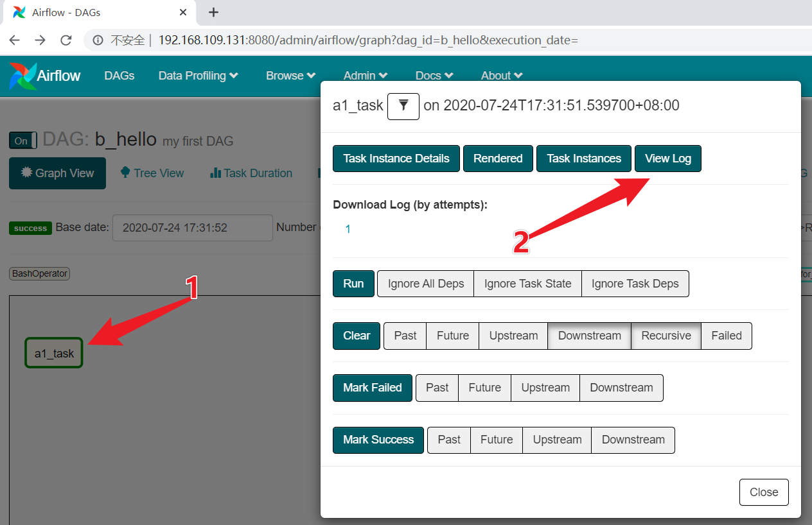Viewport: 812px width, 525px height.
Task: Click the Base date input field
Action: (x=192, y=228)
